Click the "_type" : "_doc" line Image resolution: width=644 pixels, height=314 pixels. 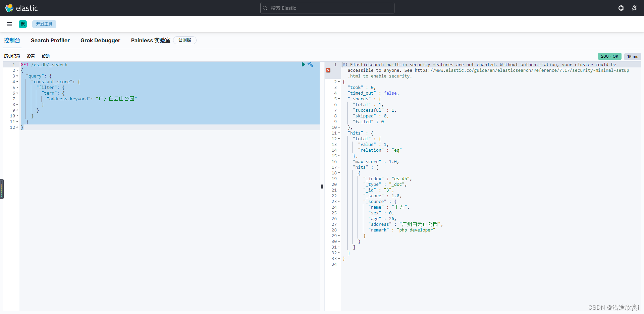[385, 185]
